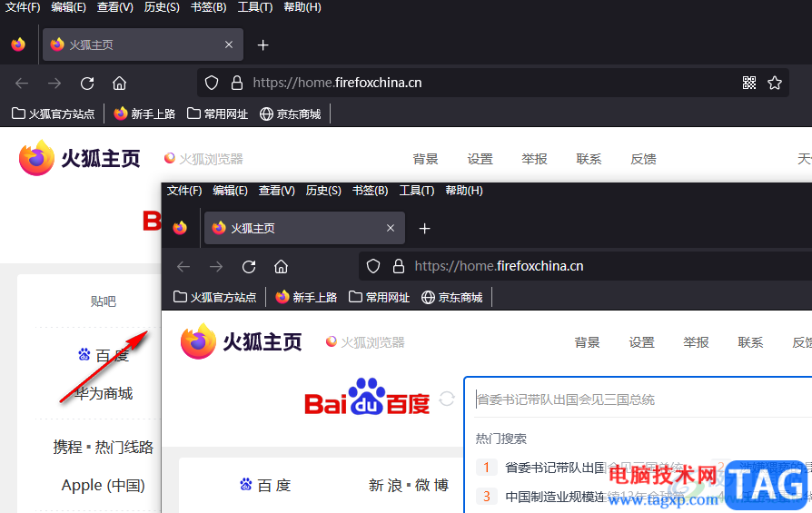The width and height of the screenshot is (812, 513).
Task: Click the forward arrow in the front window
Action: [x=216, y=267]
